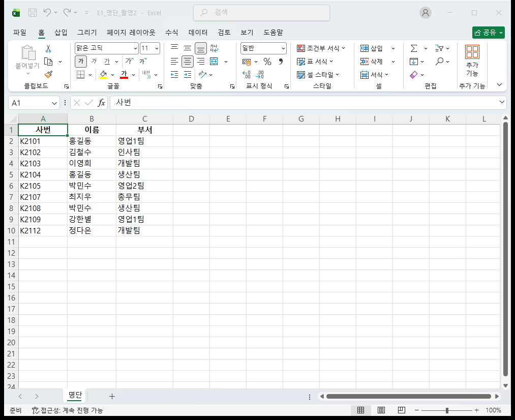Click the zoom slider handle
Image resolution: width=515 pixels, height=420 pixels.
click(x=447, y=410)
